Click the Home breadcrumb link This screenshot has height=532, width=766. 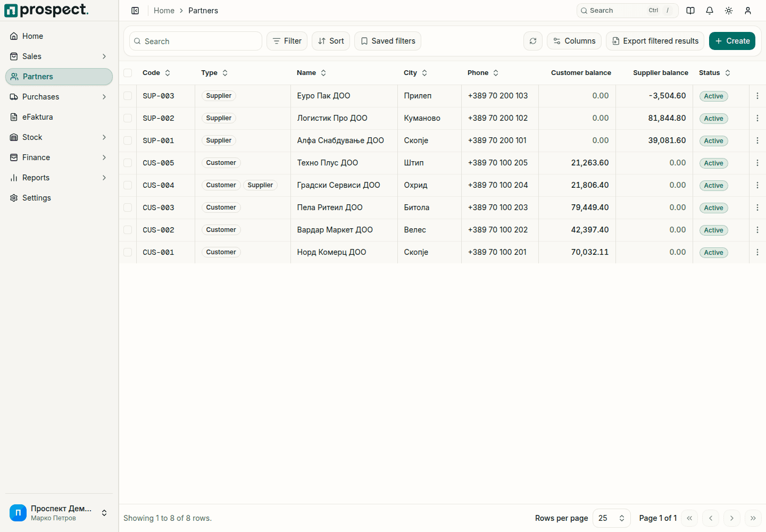coord(164,11)
